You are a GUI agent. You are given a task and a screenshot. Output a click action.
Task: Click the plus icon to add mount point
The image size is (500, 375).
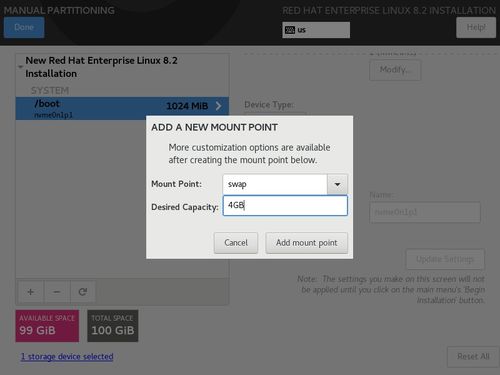click(30, 292)
